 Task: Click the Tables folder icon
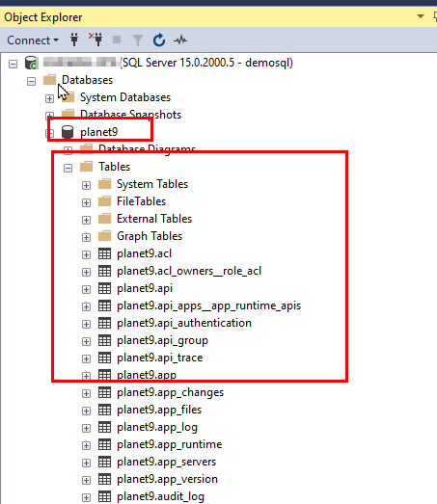(x=86, y=167)
